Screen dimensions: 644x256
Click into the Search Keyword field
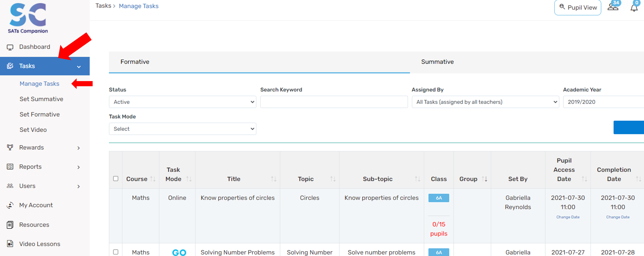pos(334,102)
